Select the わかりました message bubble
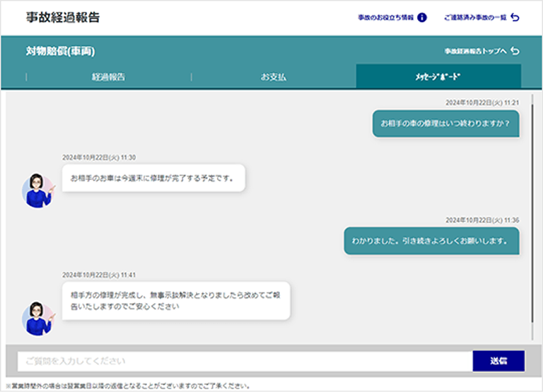543x392 pixels. (431, 241)
